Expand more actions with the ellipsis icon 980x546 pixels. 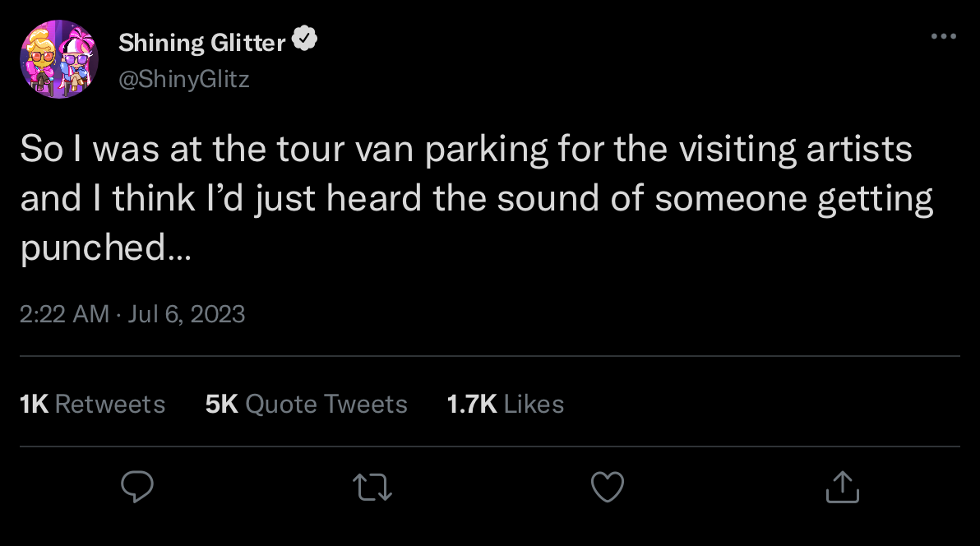pos(944,36)
